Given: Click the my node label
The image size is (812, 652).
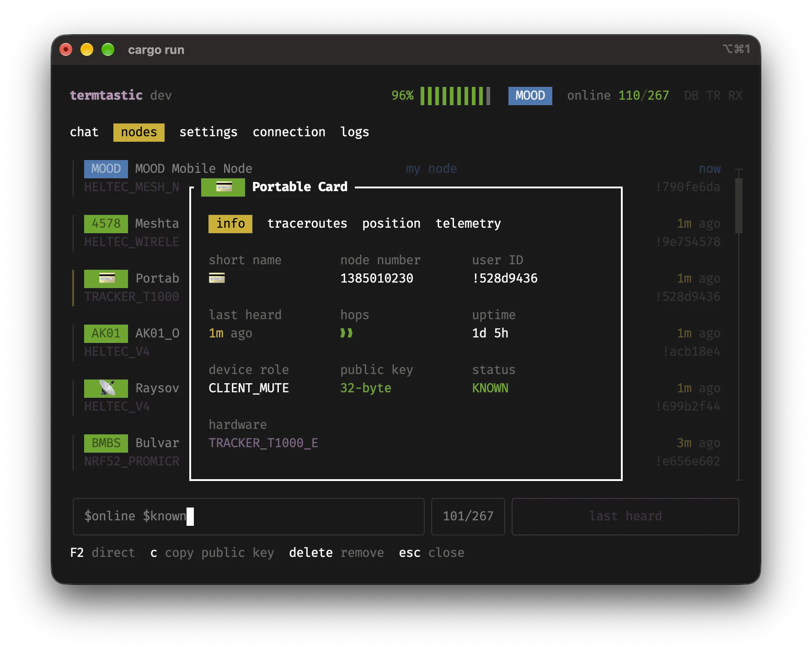Looking at the screenshot, I should 432,169.
